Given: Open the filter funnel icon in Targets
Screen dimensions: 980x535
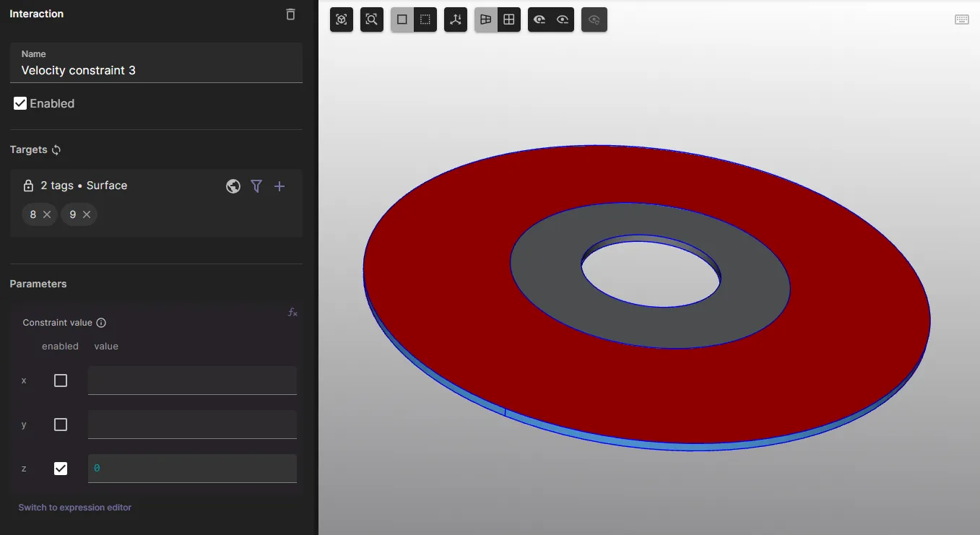Looking at the screenshot, I should [x=256, y=186].
